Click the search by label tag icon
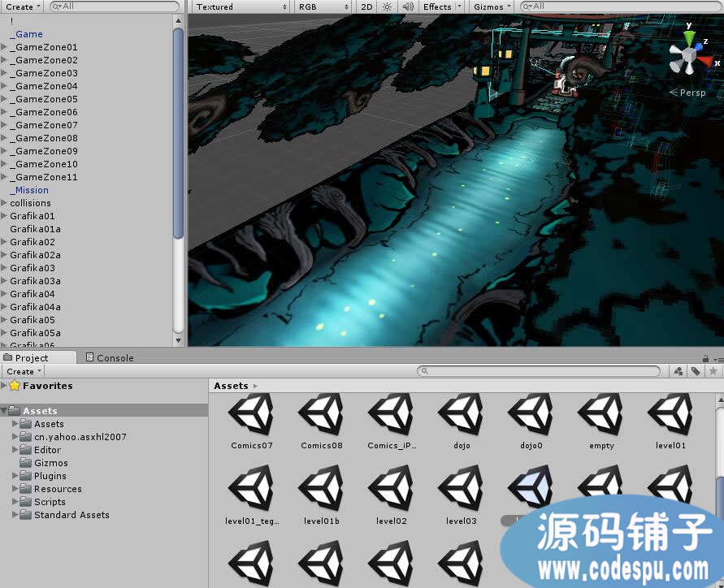The image size is (724, 588). click(x=696, y=371)
